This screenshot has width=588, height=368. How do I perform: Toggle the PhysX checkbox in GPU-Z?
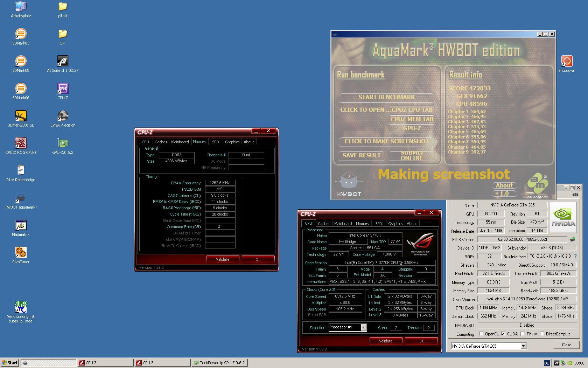523,334
